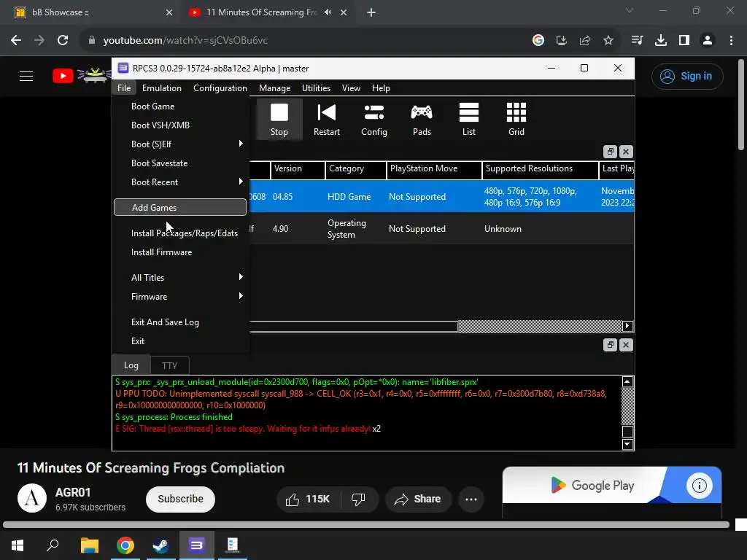
Task: Float the log dock panel
Action: pyautogui.click(x=611, y=345)
